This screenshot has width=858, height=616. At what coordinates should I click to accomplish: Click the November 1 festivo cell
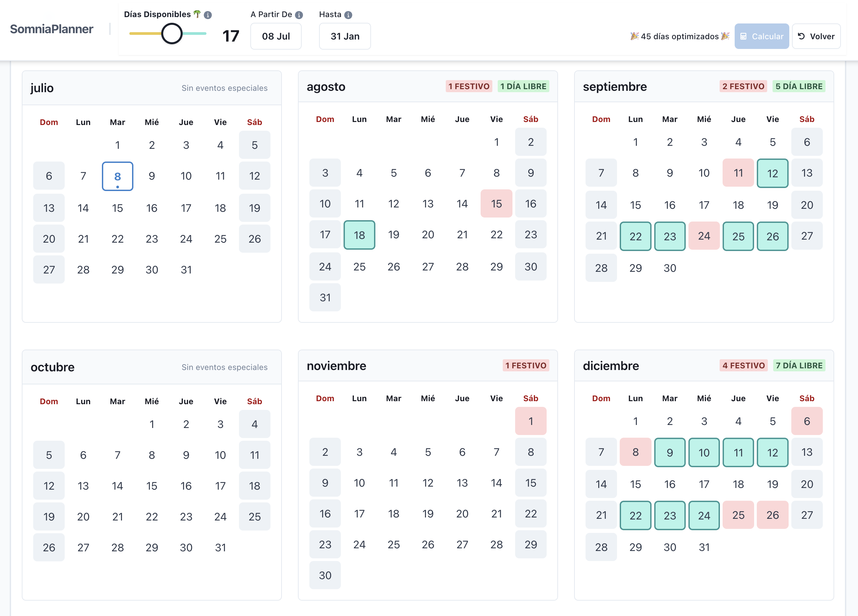531,421
